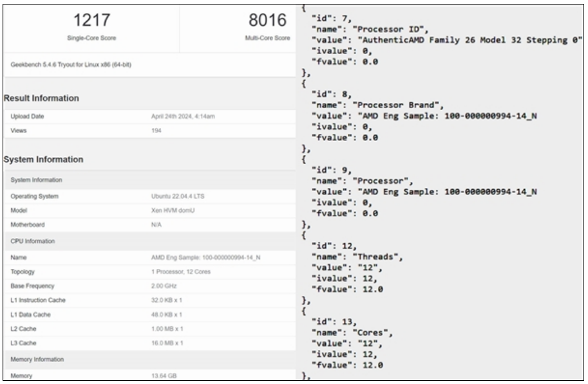Select the "ivalue": 12 line under Threads
This screenshot has width=588, height=384.
point(345,279)
